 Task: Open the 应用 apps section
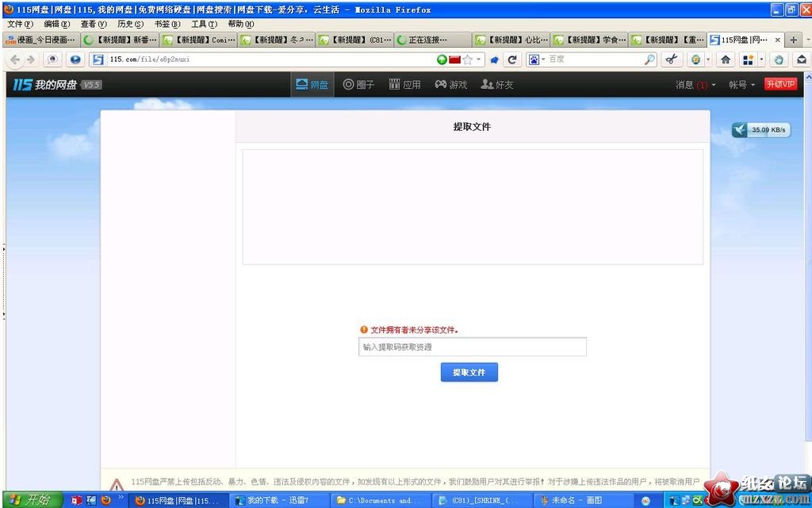point(404,85)
